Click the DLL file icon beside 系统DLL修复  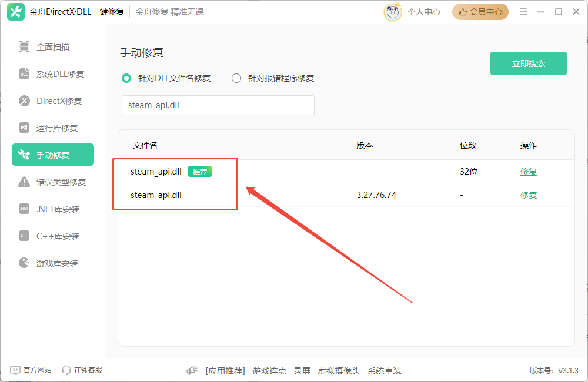24,74
